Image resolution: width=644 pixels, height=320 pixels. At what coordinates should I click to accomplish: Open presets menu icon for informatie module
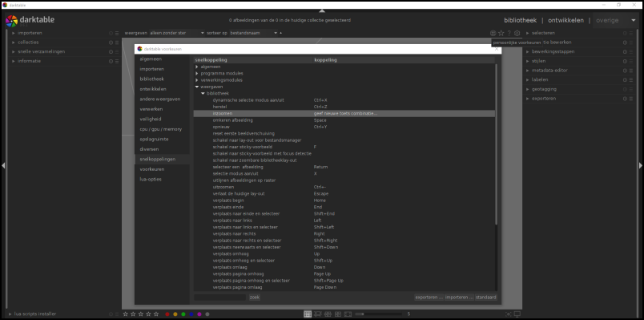coord(117,61)
